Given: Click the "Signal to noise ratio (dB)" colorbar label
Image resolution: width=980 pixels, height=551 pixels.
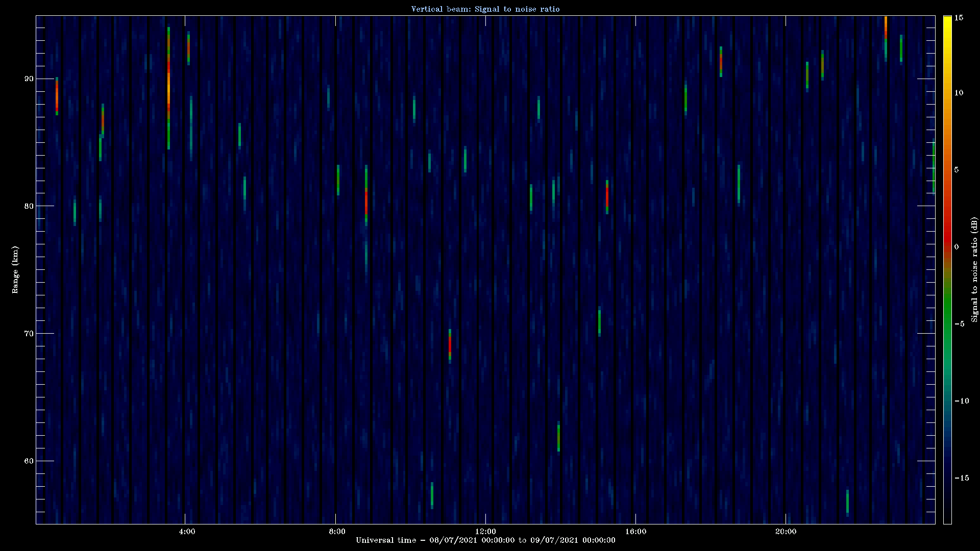Looking at the screenshot, I should click(974, 269).
